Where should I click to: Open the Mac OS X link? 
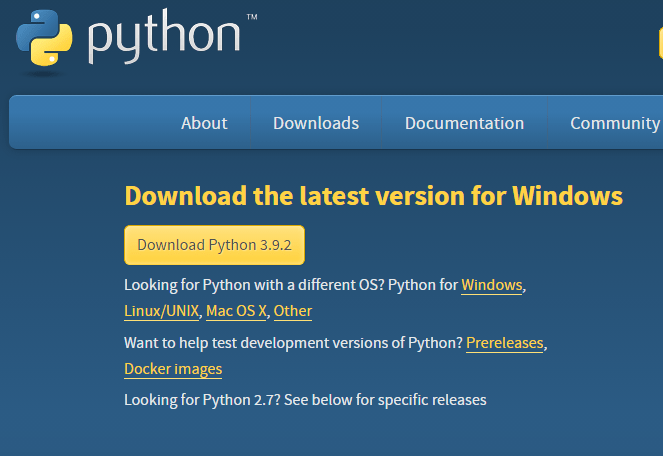point(236,311)
